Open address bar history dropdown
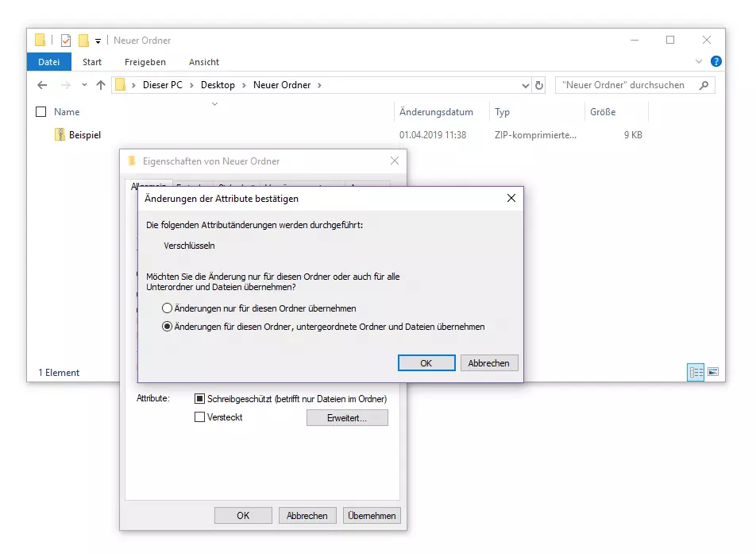The height and width of the screenshot is (554, 756). point(525,85)
